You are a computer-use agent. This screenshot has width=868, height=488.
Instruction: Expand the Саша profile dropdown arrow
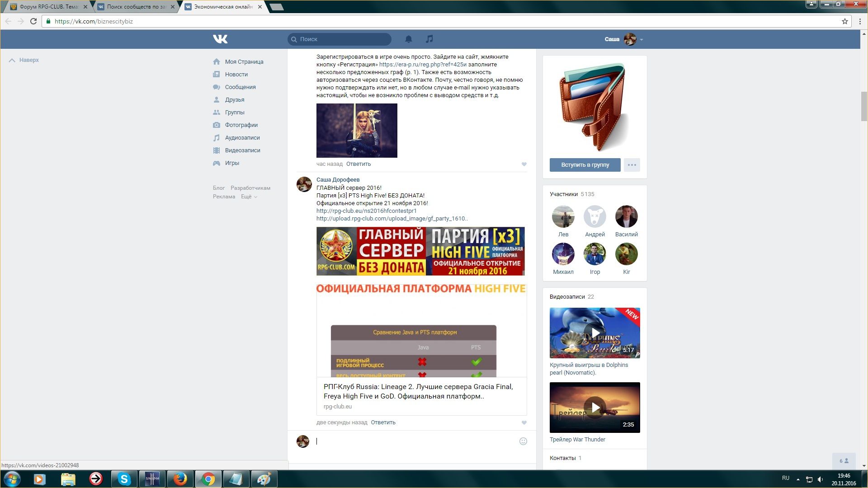(x=642, y=40)
